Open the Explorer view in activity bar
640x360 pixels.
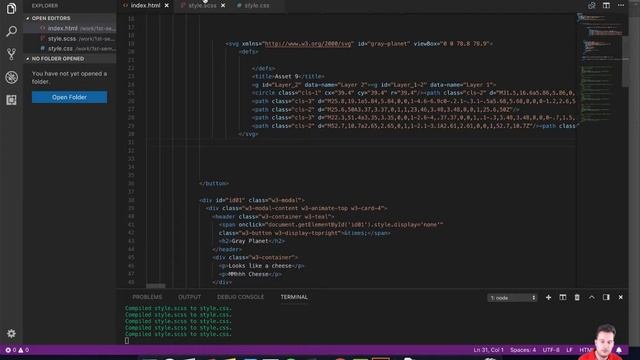click(x=11, y=8)
